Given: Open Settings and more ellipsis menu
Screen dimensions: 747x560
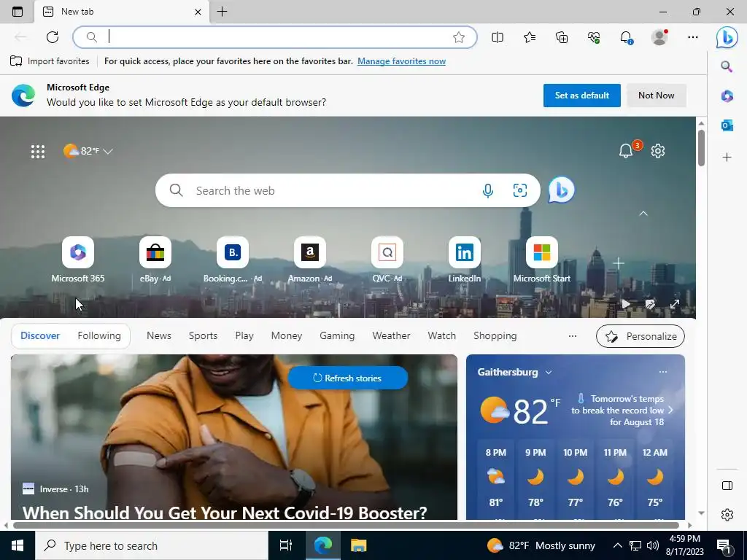Looking at the screenshot, I should pos(693,37).
